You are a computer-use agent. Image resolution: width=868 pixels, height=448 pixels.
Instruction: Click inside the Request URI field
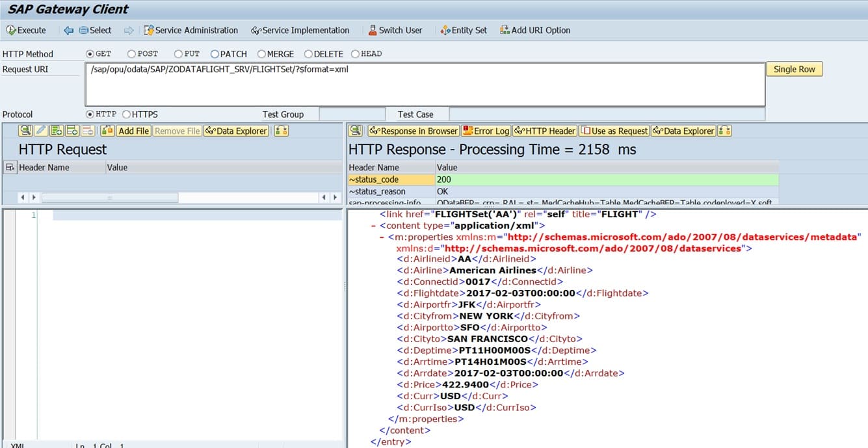[425, 84]
